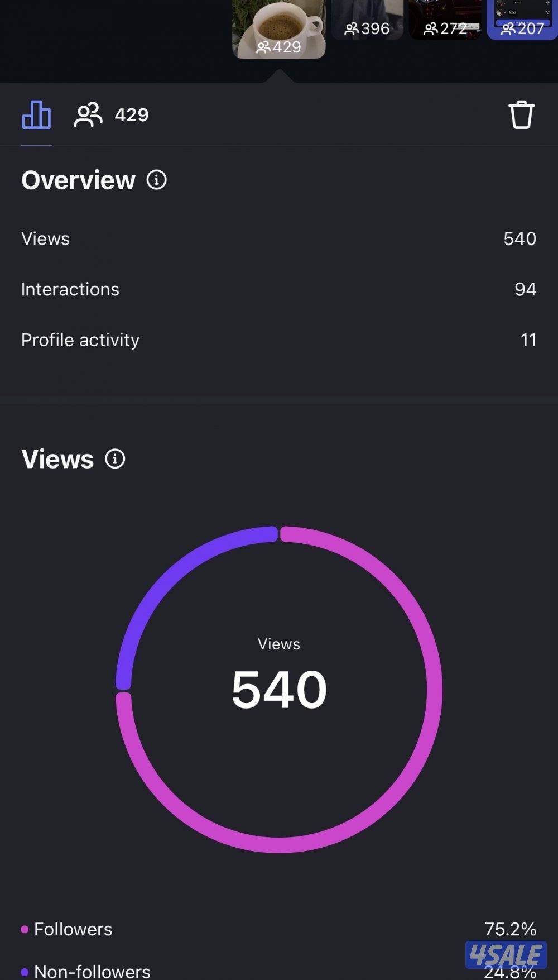Open the story thumbnail with 272 viewers
The height and width of the screenshot is (980, 558).
tap(445, 20)
